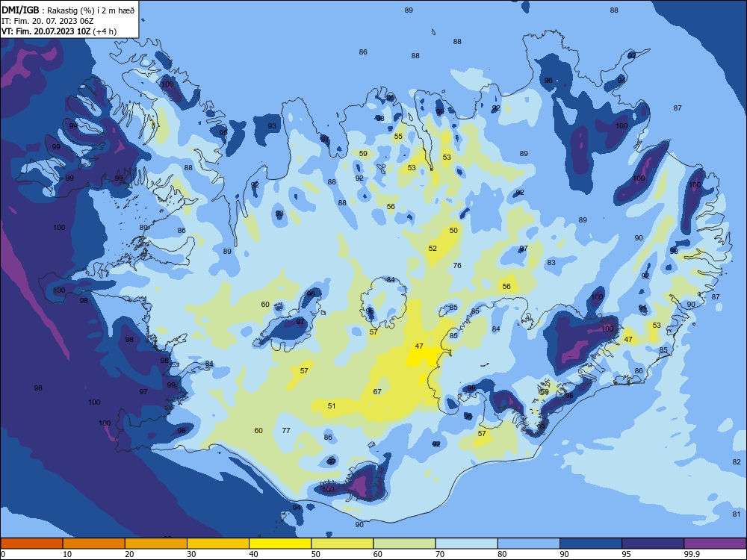Screen dimensions: 747x560
Task: Click the offshore value '82' at right edge
Action: click(737, 461)
